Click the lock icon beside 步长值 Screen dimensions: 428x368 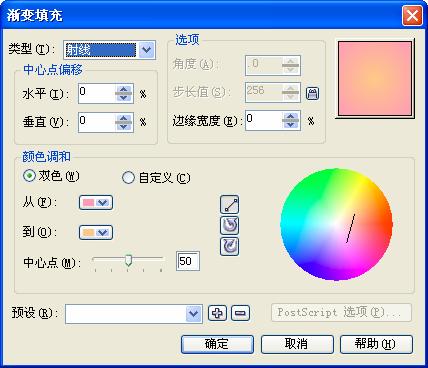312,94
